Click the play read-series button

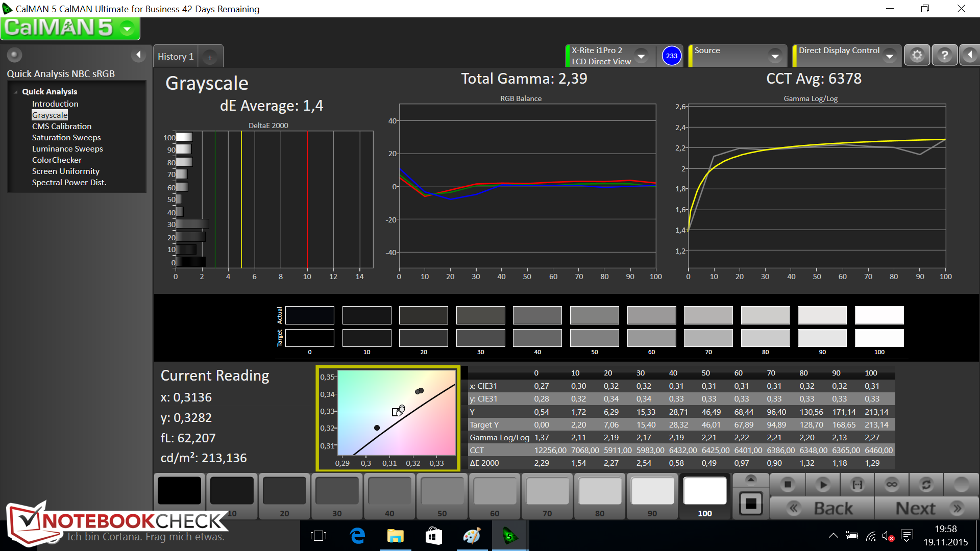(x=822, y=484)
